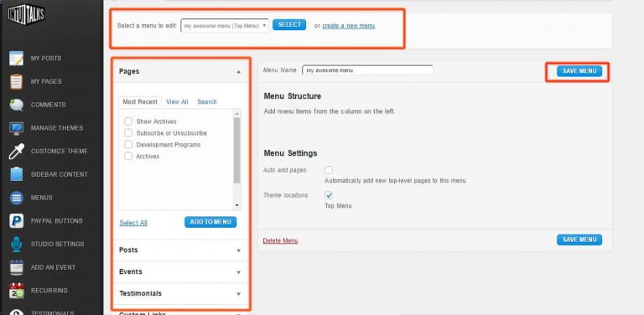Switch to the View All tab
The width and height of the screenshot is (644, 315).
coord(177,101)
